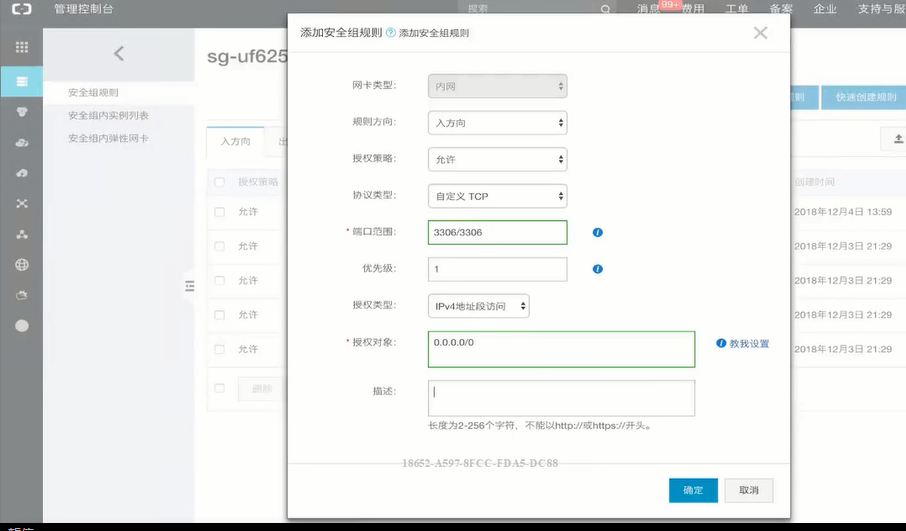Click info icon beside 优先级 field
This screenshot has height=531, width=906.
pos(597,269)
